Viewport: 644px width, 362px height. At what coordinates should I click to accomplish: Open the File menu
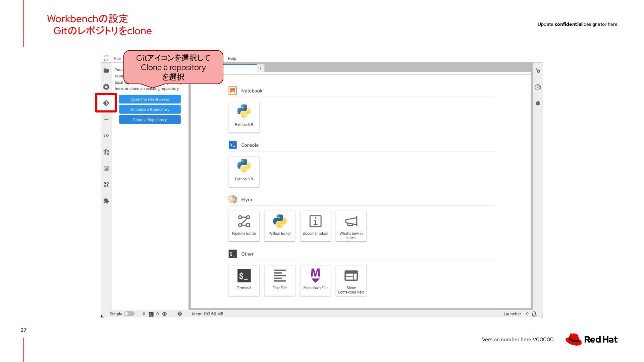[x=117, y=58]
